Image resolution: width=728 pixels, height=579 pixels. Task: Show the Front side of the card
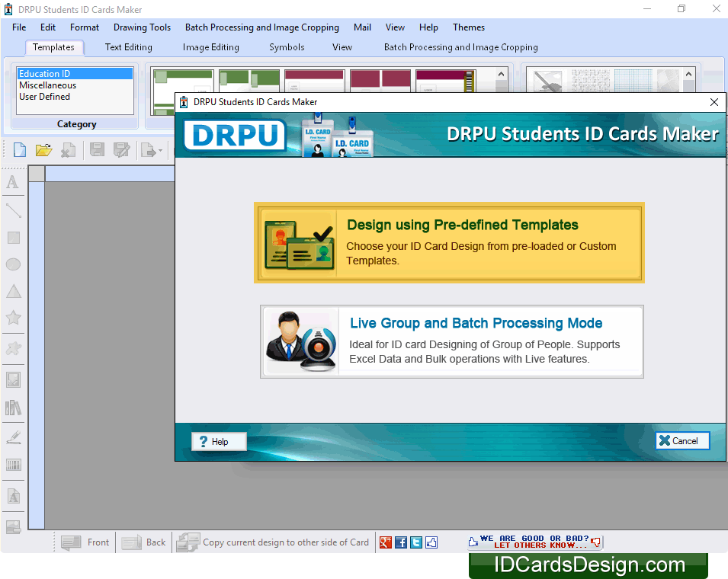point(85,542)
